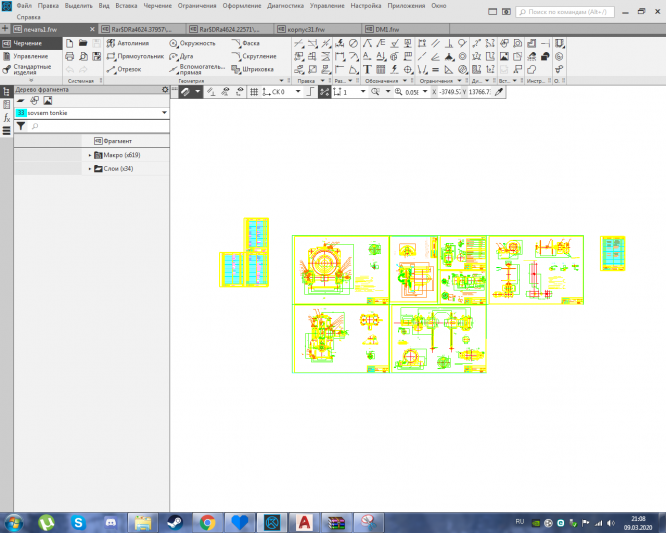
Task: Open the Файл menu
Action: pyautogui.click(x=24, y=6)
